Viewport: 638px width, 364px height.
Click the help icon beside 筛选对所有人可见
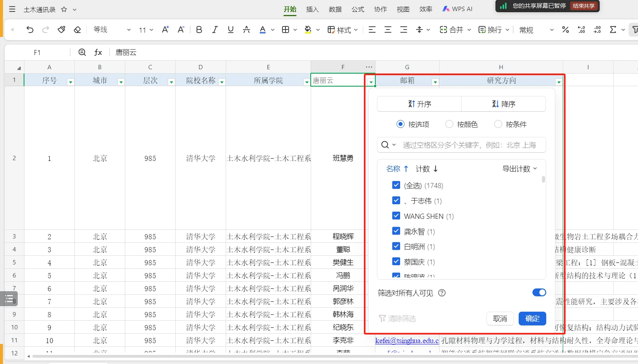coord(442,293)
